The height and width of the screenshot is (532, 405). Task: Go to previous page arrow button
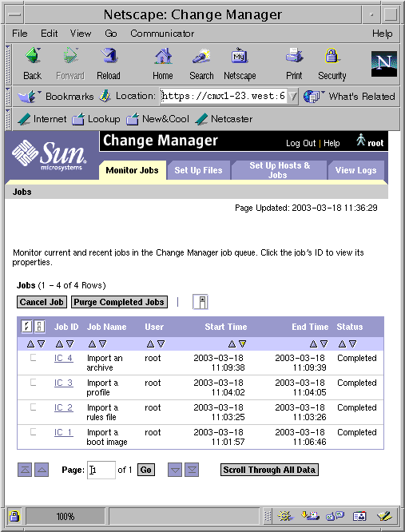click(42, 470)
